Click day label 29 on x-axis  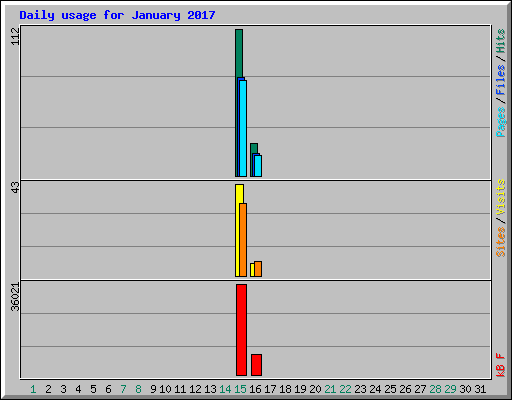(450, 389)
